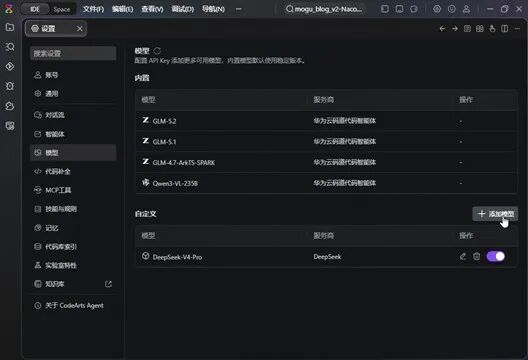Open the 技能与规则 settings section
Image resolution: width=528 pixels, height=360 pixels.
(x=73, y=209)
